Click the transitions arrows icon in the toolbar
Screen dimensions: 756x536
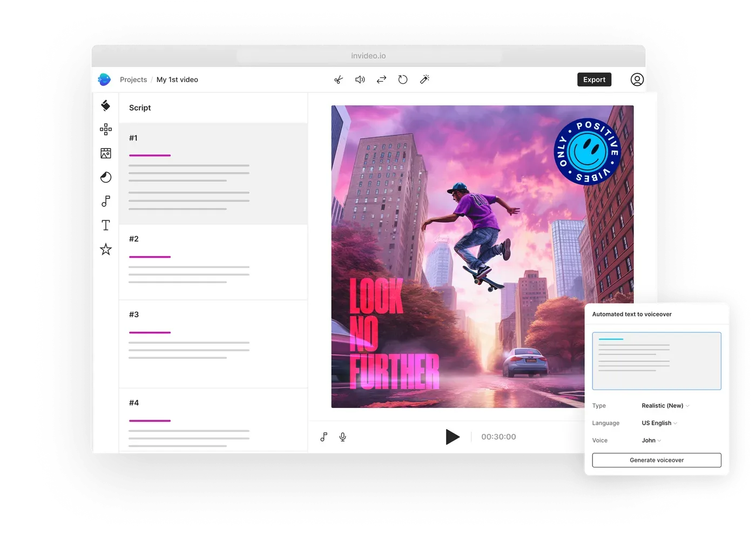tap(381, 79)
